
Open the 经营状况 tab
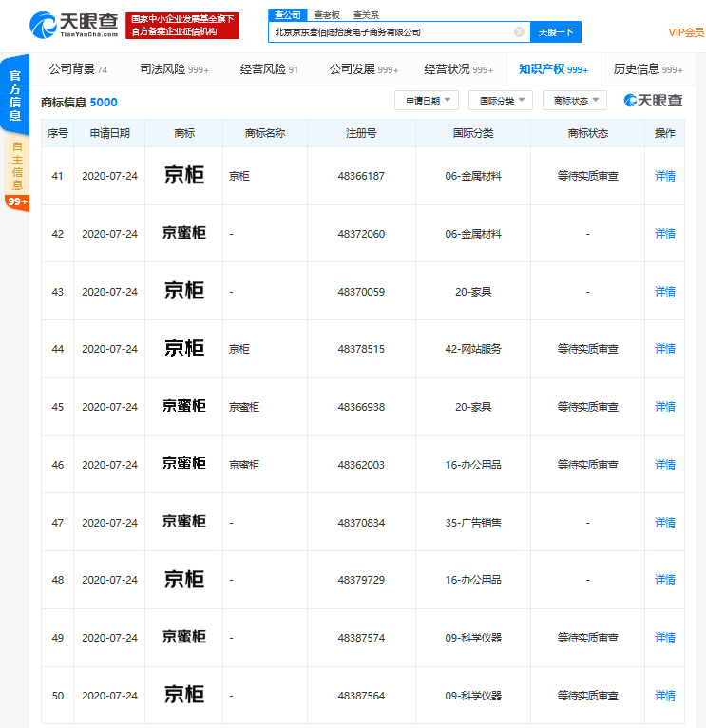click(459, 69)
